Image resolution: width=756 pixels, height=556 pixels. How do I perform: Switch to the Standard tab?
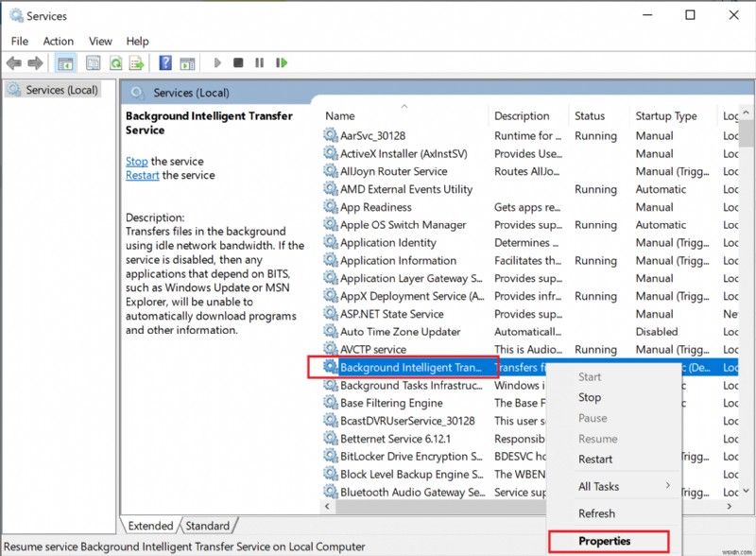(207, 525)
